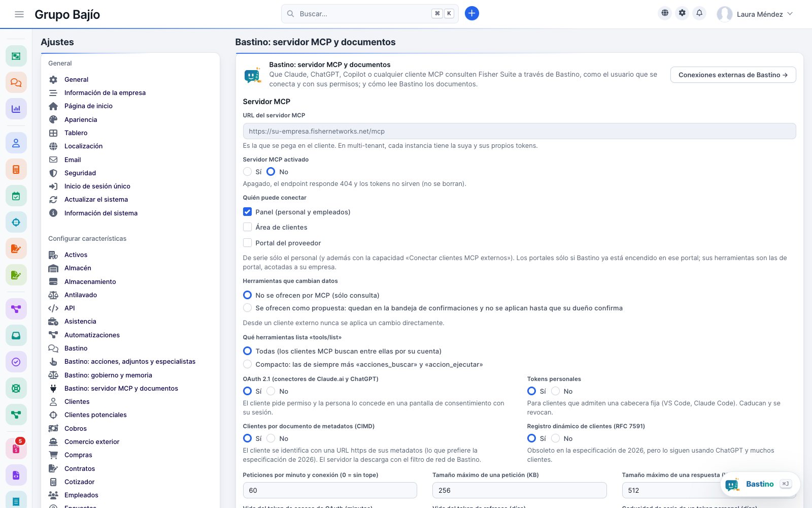Click the Tamaño máximo de una petición field
Image resolution: width=812 pixels, height=508 pixels.
coord(519,490)
